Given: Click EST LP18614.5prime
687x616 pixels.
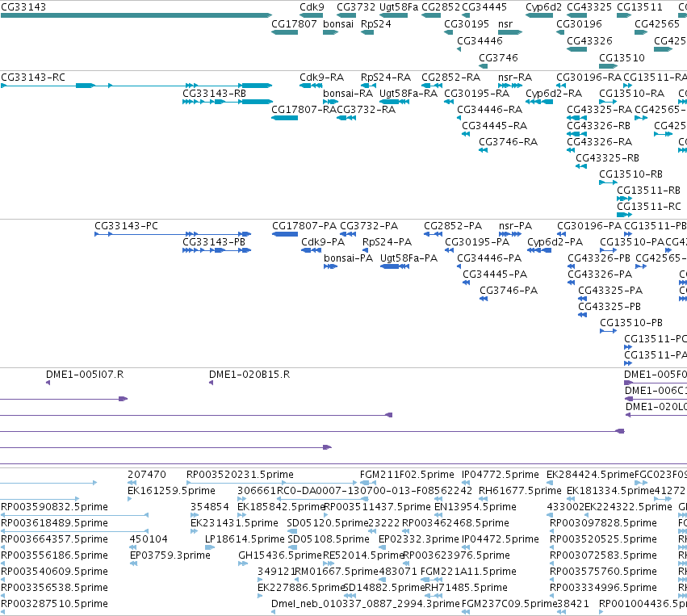Looking at the screenshot, I should click(x=245, y=540).
